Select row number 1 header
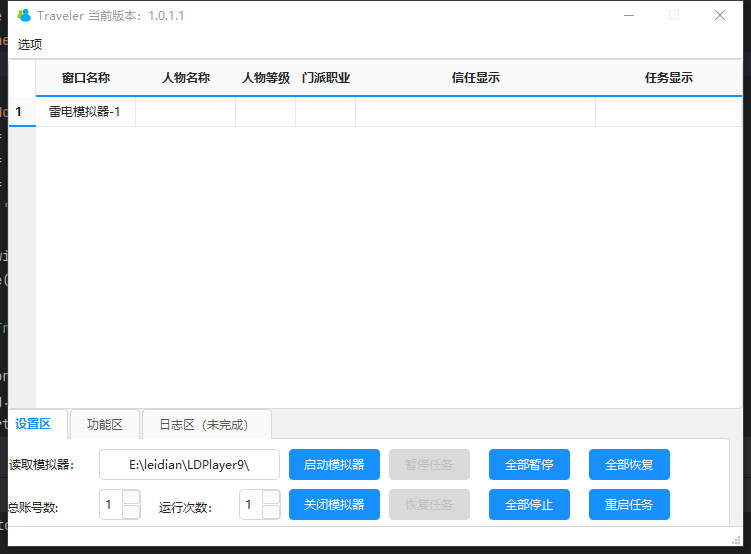Viewport: 751px width, 554px height. pos(22,112)
